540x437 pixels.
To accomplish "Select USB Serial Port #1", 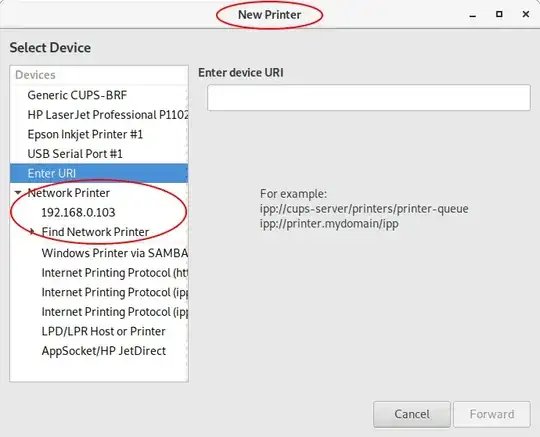I will coord(99,154).
